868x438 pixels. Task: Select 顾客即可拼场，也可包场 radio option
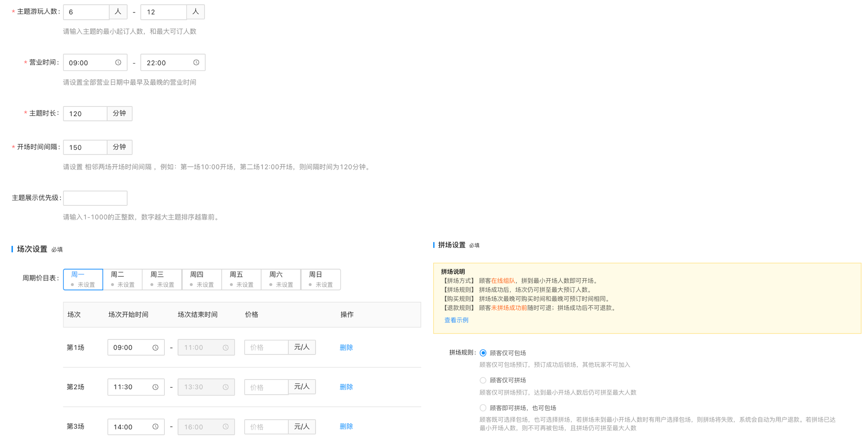click(483, 408)
